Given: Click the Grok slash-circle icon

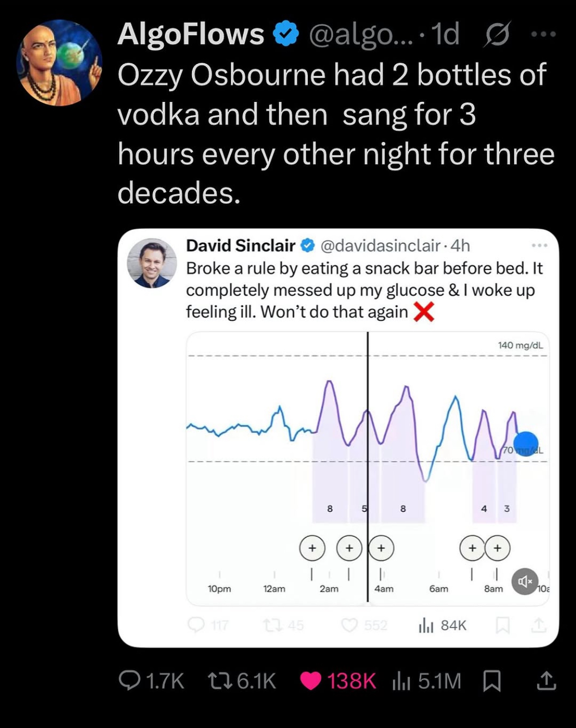Looking at the screenshot, I should tap(496, 35).
